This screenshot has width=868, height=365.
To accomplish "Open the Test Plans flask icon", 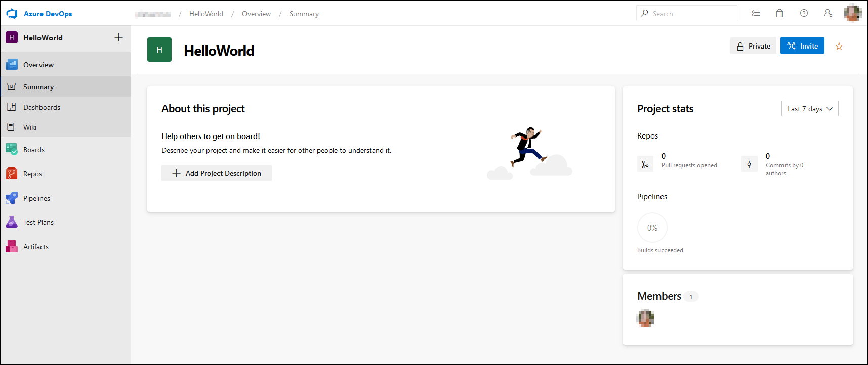I will coord(12,222).
